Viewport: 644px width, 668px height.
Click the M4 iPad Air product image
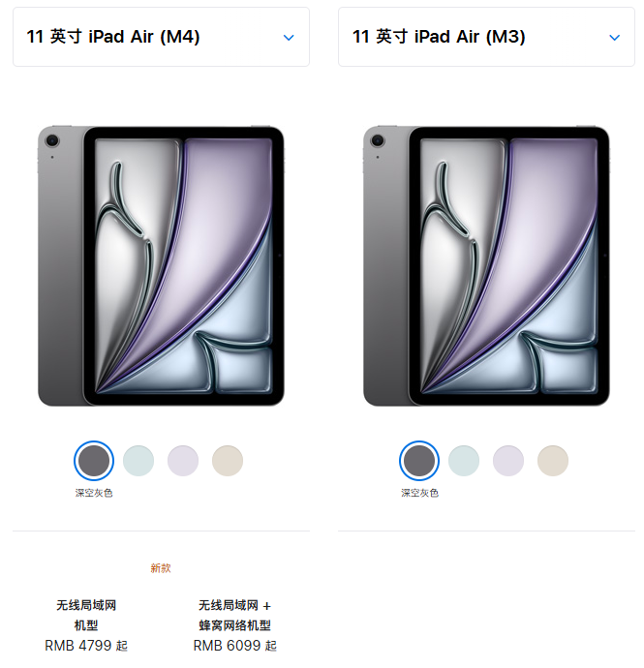click(x=161, y=266)
